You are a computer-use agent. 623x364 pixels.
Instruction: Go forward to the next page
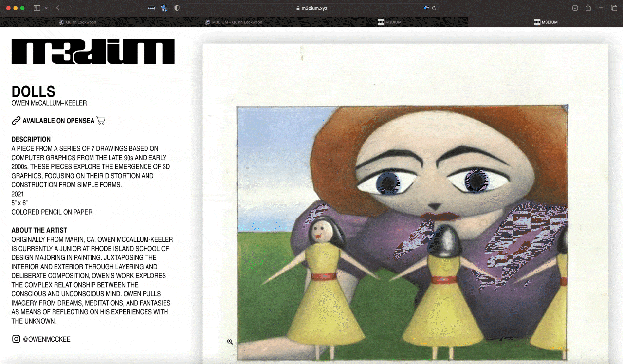click(70, 8)
